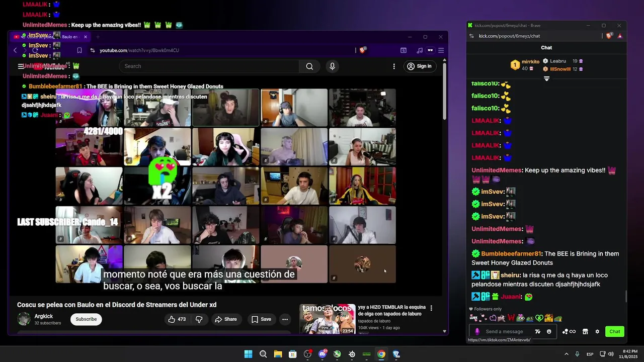Click the mirrkito top gifter entry
The height and width of the screenshot is (362, 644).
[525, 65]
